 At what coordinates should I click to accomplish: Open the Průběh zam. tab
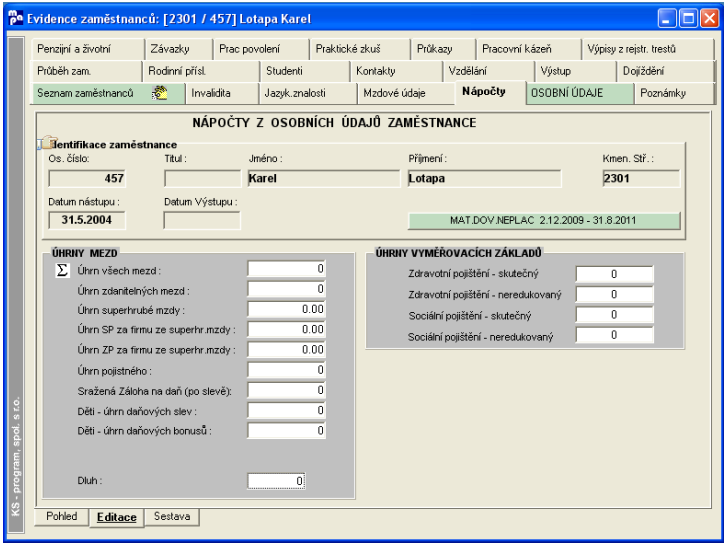coord(86,71)
